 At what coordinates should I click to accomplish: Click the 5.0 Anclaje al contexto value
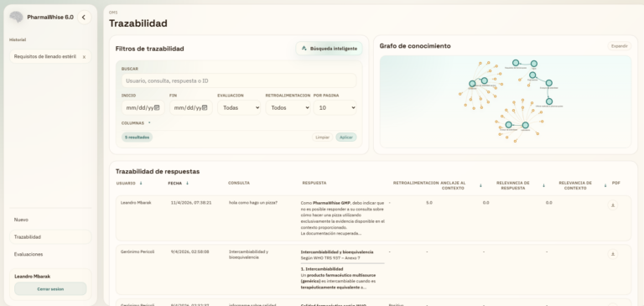point(429,203)
